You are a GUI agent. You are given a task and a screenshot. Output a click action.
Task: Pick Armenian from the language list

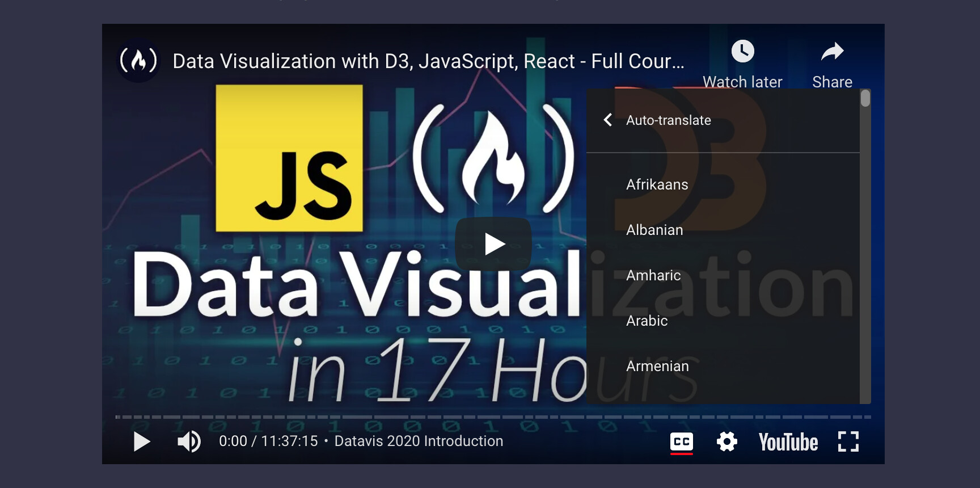(x=723, y=366)
